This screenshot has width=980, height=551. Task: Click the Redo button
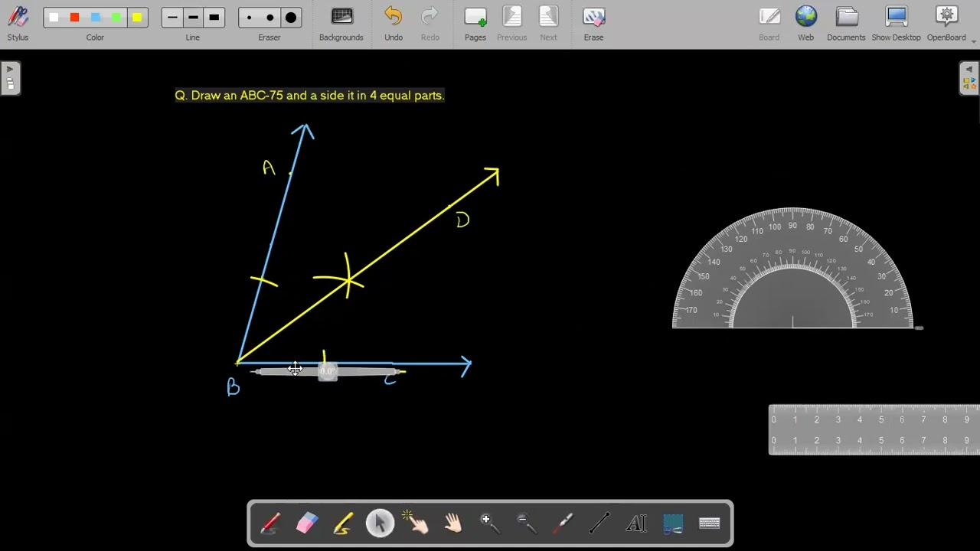tap(430, 24)
